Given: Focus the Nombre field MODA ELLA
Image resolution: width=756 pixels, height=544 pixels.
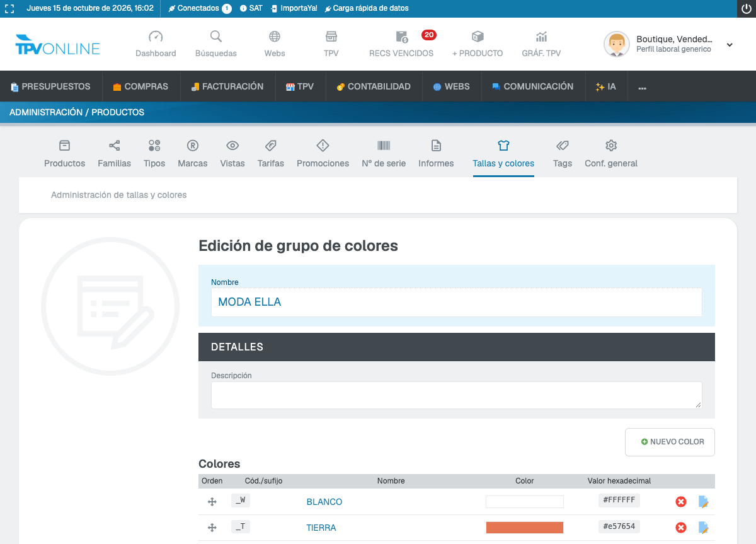Looking at the screenshot, I should pos(456,302).
